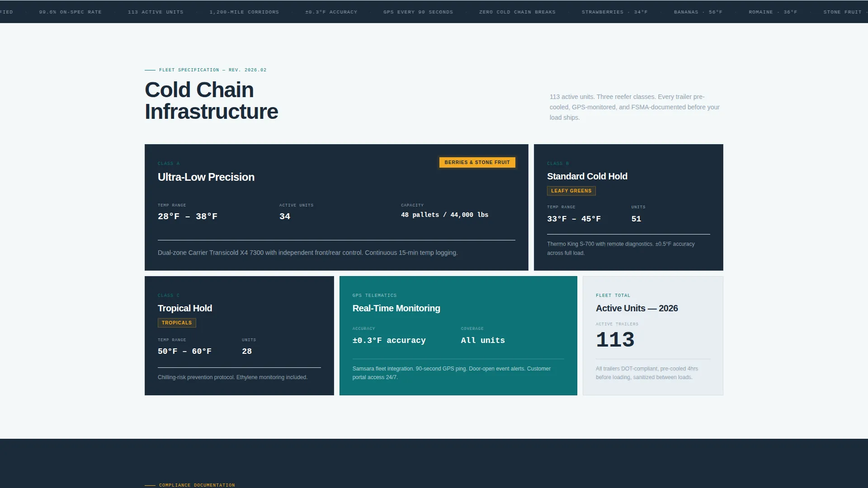Screen dimensions: 868x488
Task: Click the Class C label
Action: click(x=169, y=296)
